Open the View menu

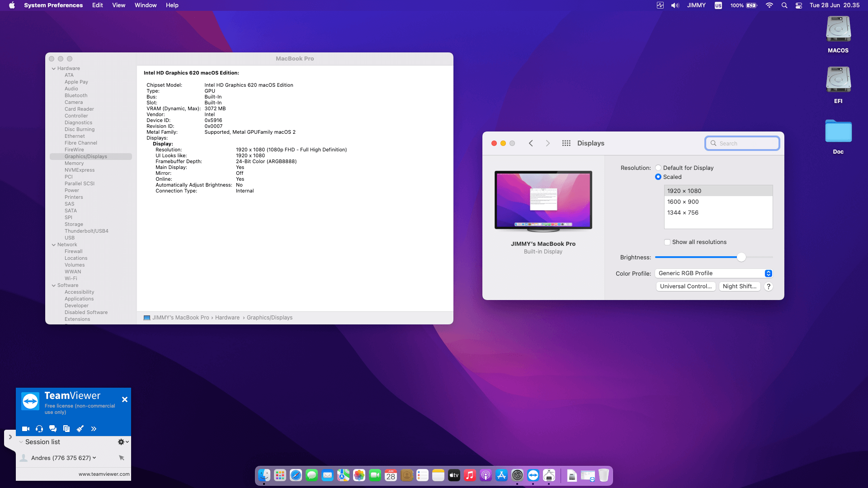pos(119,5)
